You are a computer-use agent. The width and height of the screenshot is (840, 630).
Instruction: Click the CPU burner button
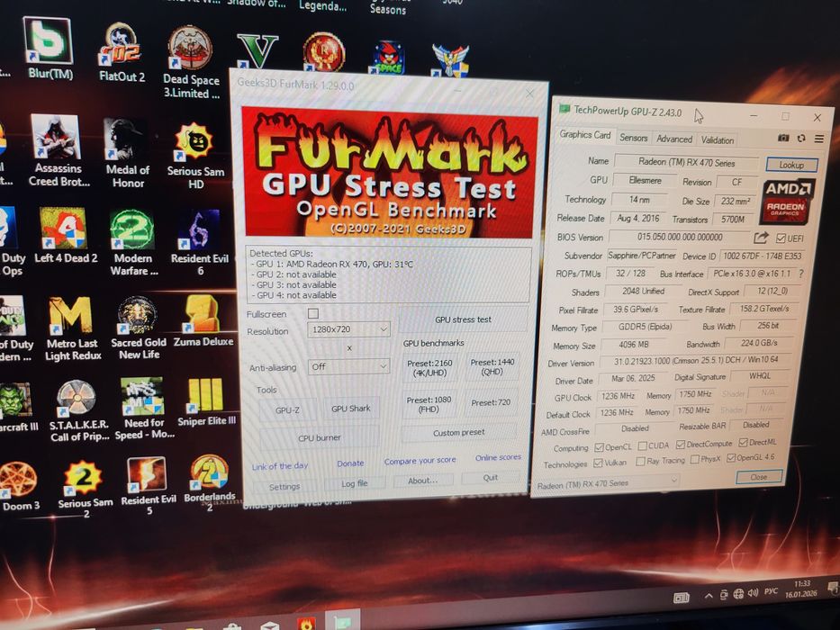[320, 437]
